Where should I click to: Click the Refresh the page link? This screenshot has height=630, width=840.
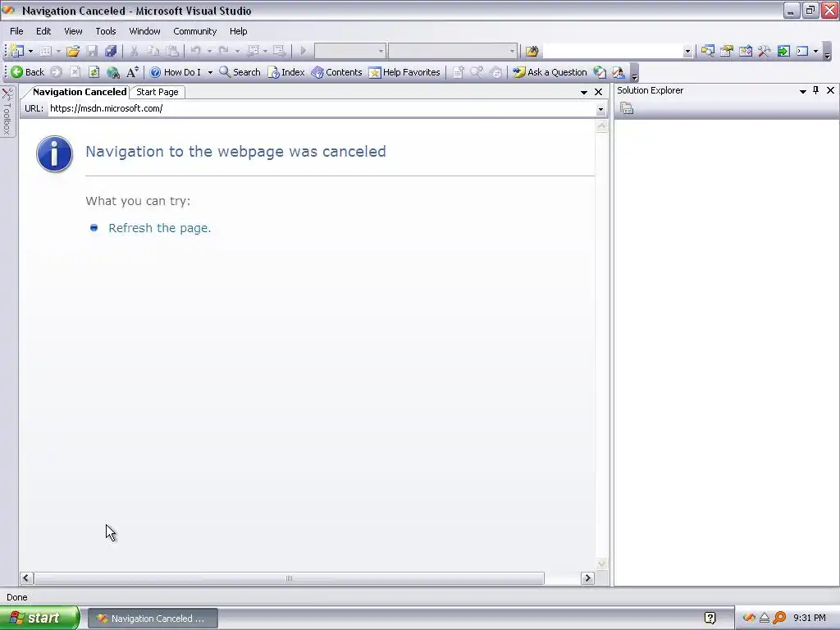click(x=160, y=228)
